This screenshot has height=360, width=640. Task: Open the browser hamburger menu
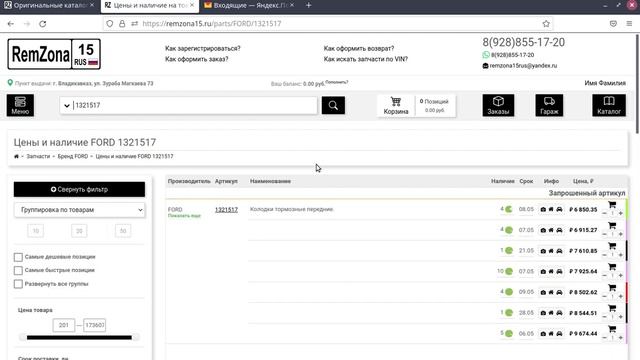coord(629,24)
